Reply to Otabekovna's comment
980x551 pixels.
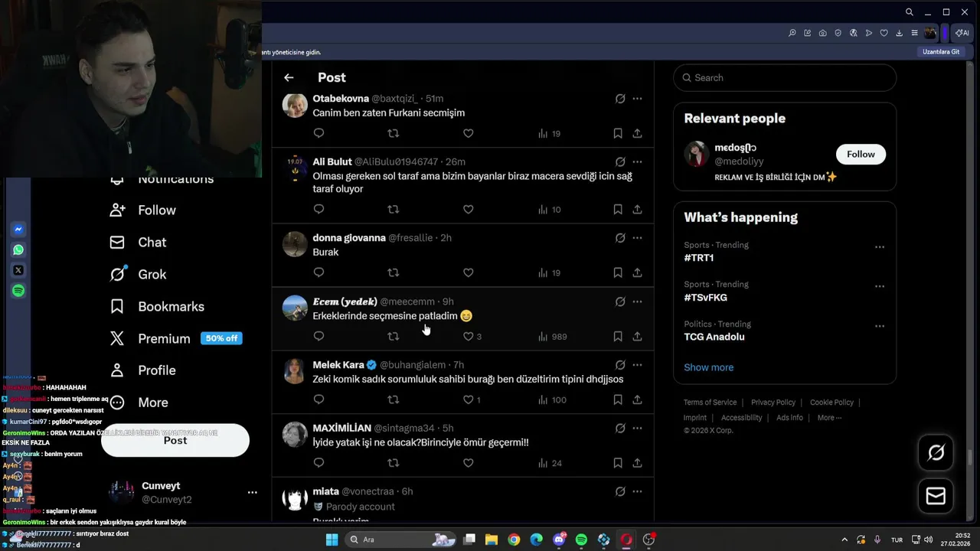pos(318,133)
